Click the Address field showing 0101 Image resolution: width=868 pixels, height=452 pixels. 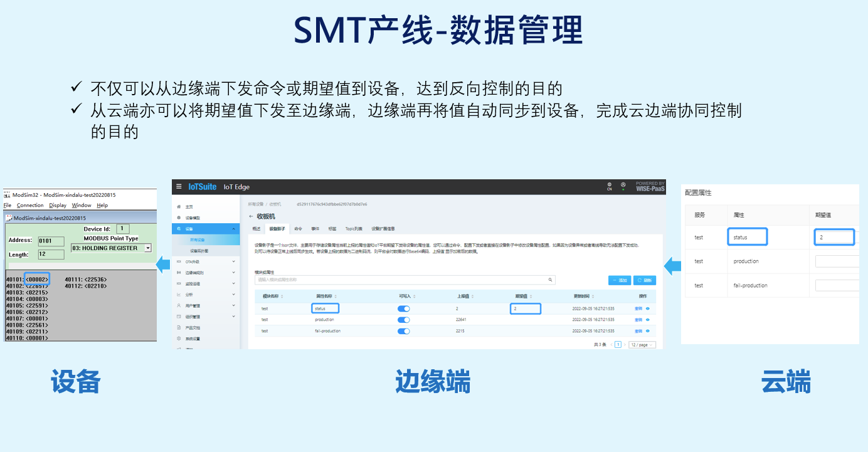pos(50,241)
